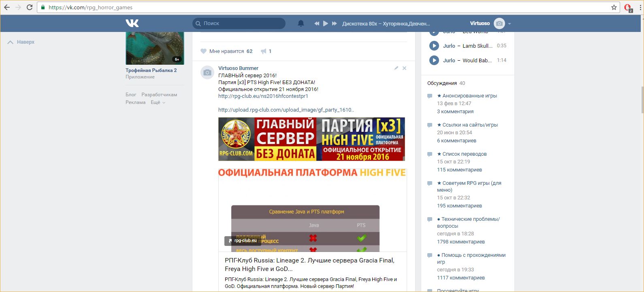Open the Трофейная Рыбалка 2 app thumbnail
This screenshot has width=644, height=292.
[155, 48]
